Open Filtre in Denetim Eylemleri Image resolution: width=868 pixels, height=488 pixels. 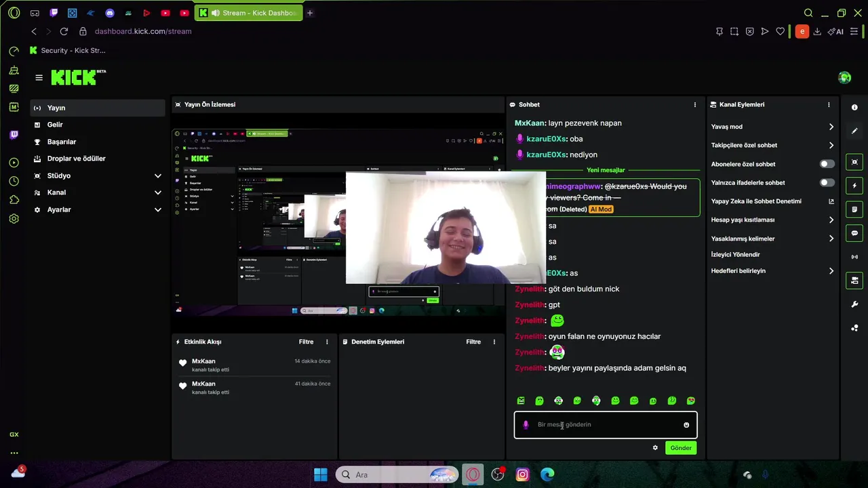tap(473, 342)
